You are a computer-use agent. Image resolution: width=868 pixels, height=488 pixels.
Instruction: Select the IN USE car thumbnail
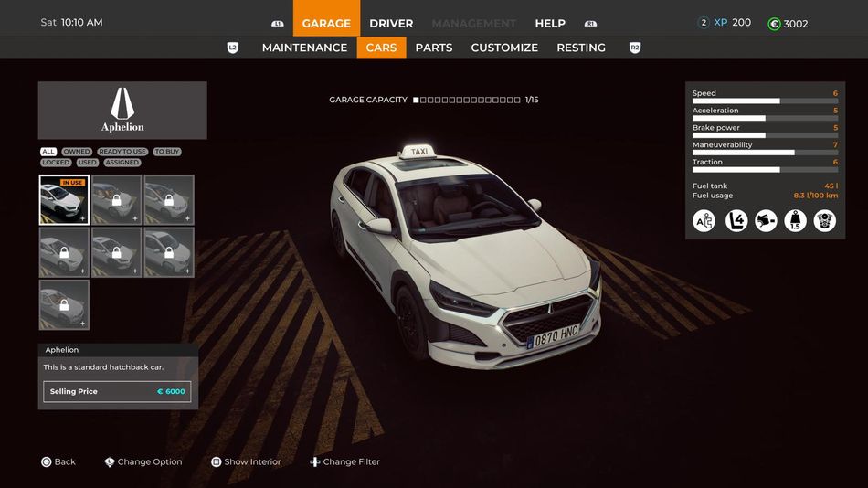point(64,200)
